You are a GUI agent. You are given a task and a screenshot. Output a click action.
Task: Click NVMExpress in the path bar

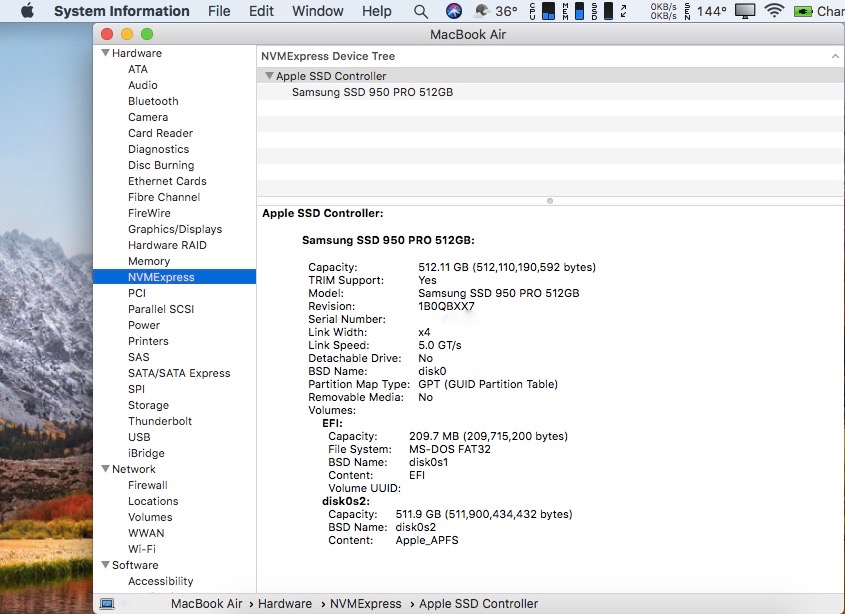coord(365,604)
